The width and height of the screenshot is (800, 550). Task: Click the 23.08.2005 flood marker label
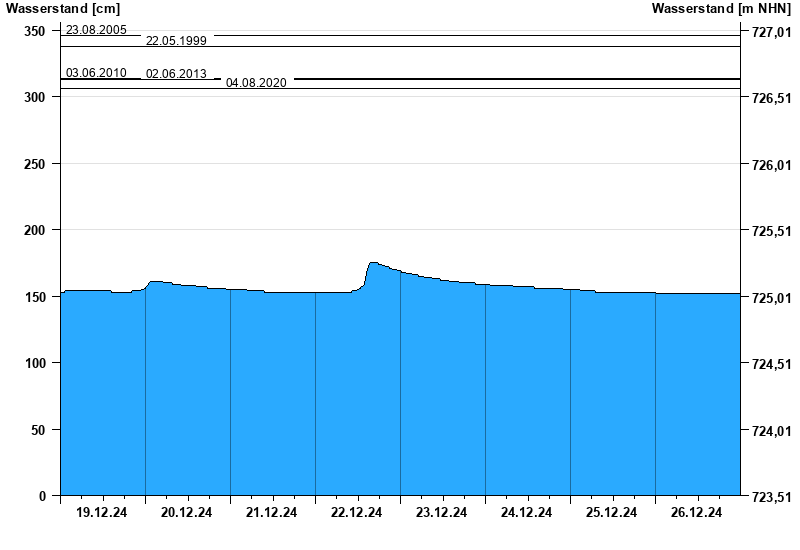[96, 30]
